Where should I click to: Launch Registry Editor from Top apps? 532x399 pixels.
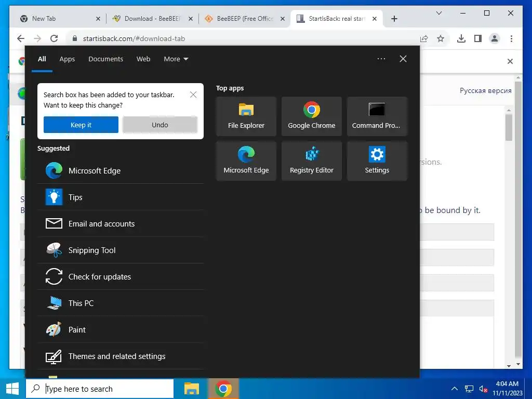click(x=312, y=161)
